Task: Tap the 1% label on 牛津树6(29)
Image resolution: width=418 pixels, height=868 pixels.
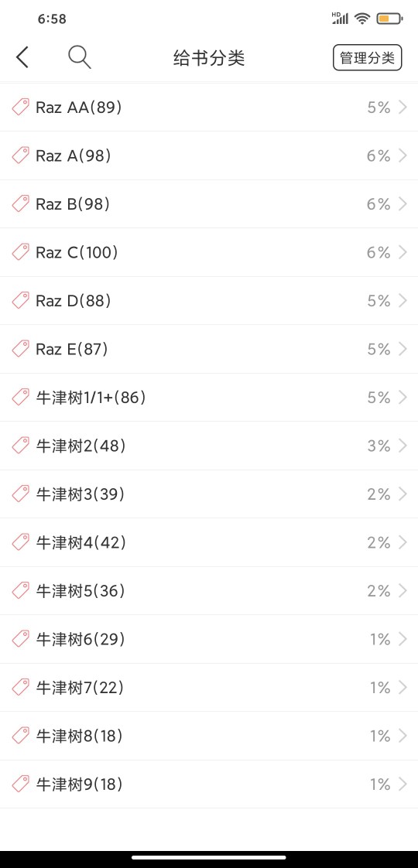Action: tap(380, 639)
